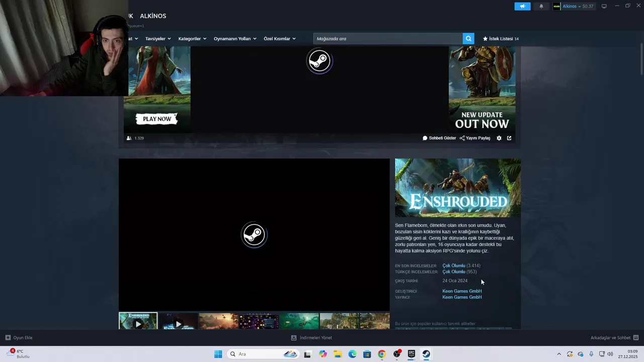This screenshot has width=644, height=362.
Task: Click the announcements megaphone button
Action: pyautogui.click(x=522, y=6)
